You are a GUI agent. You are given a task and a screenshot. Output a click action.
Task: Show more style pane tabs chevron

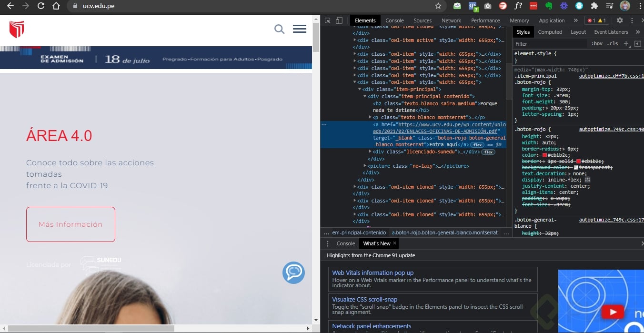(638, 32)
